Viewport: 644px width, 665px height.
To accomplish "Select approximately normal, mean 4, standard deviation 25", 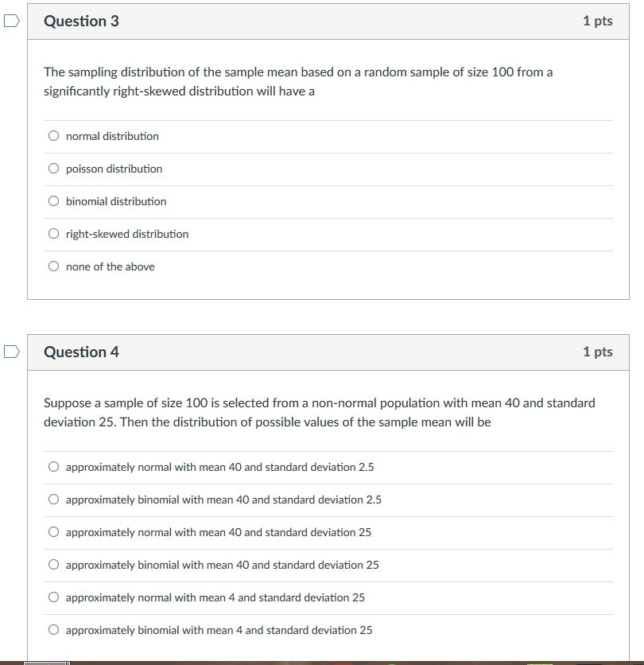I will 53,597.
